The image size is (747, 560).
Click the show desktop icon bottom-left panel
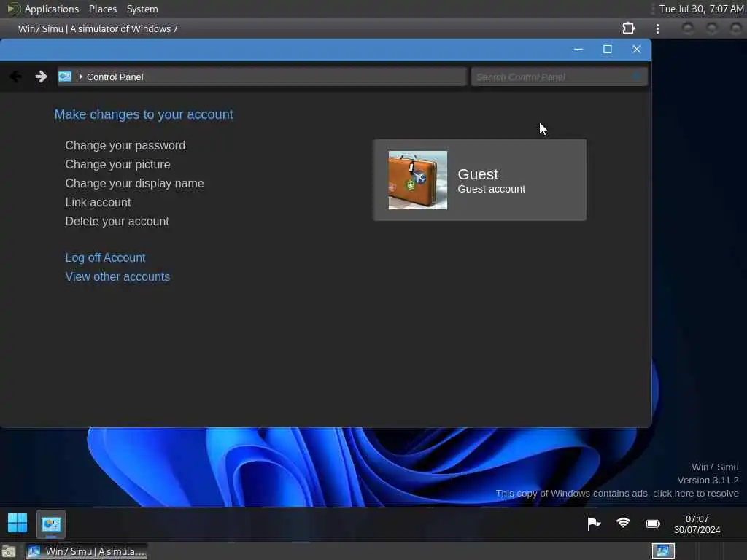coord(9,552)
